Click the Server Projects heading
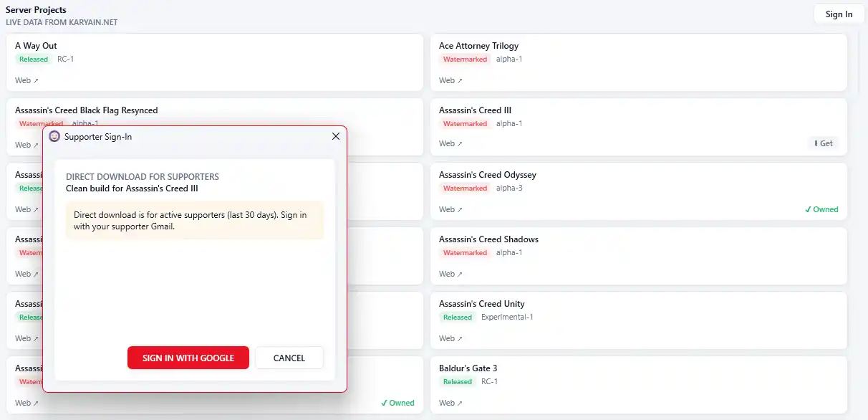 click(36, 10)
